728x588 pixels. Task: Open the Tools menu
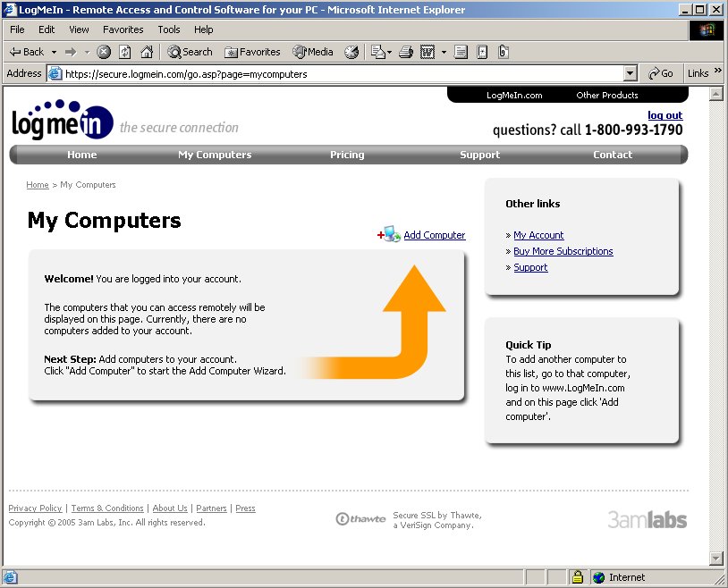coord(168,29)
